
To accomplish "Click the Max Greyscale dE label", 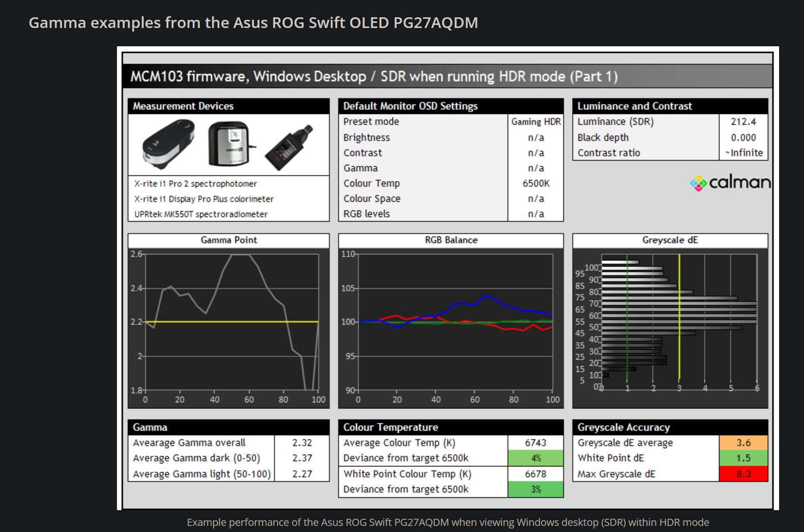I will tap(616, 474).
